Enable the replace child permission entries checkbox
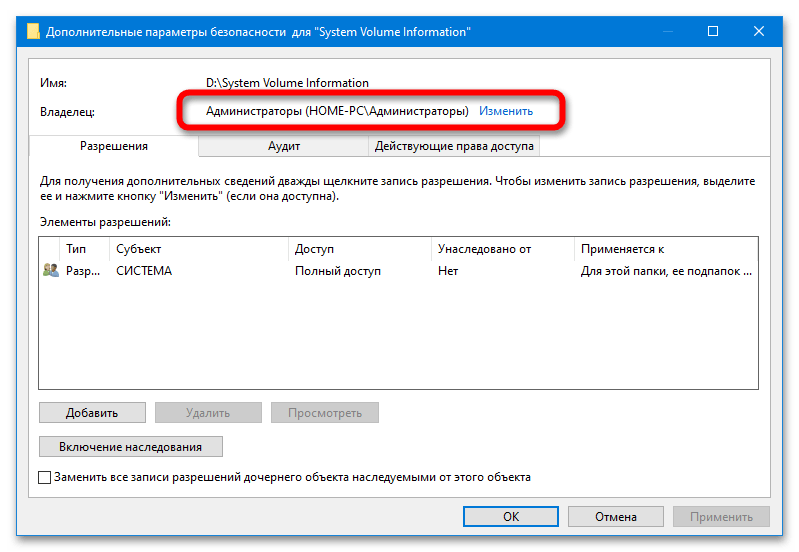The height and width of the screenshot is (552, 799). click(x=45, y=477)
